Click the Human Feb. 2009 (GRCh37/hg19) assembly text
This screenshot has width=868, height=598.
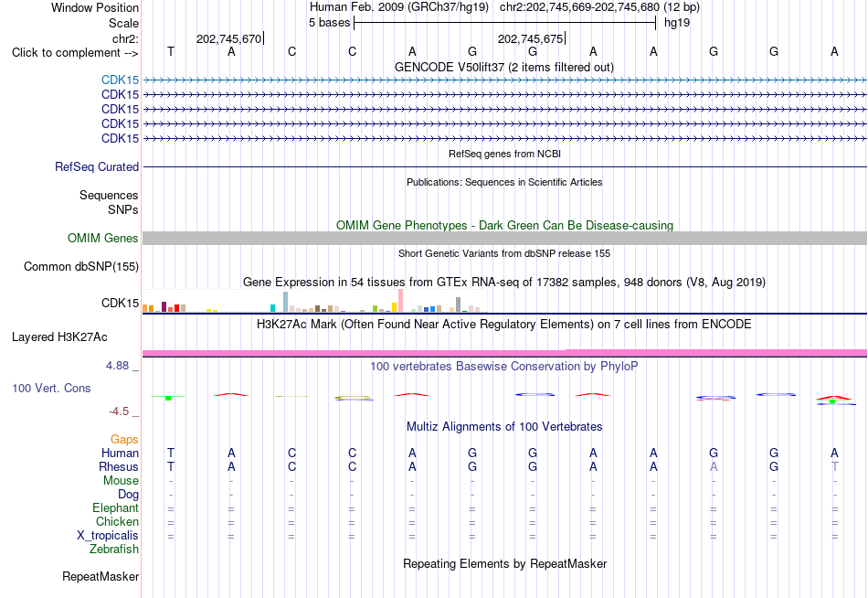pos(399,7)
